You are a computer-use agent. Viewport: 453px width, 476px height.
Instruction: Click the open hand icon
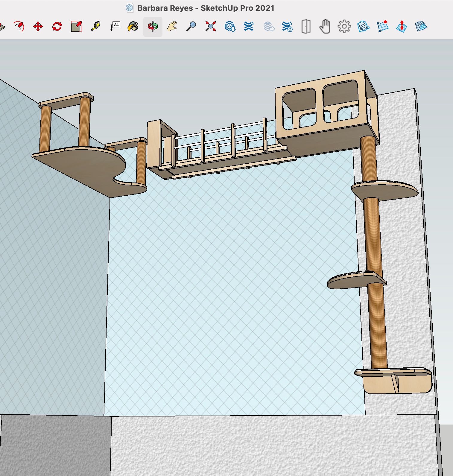(325, 26)
